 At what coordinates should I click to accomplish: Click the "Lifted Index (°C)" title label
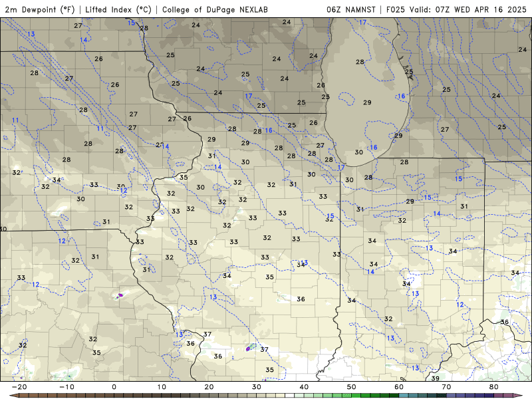[118, 9]
